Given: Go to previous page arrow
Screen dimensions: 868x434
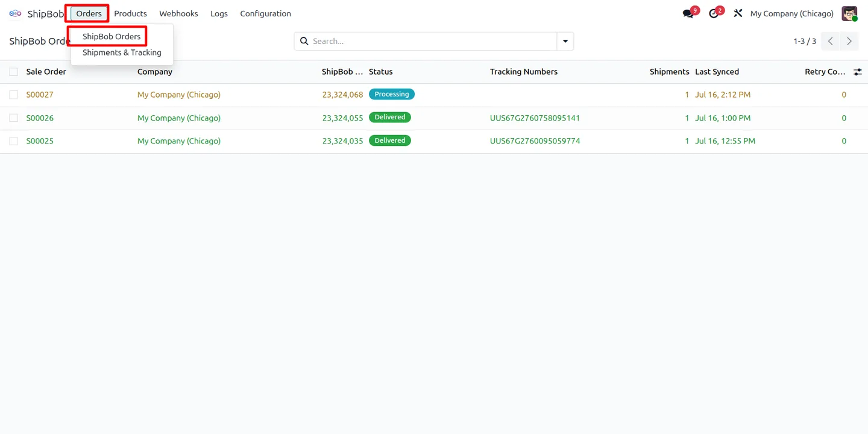Looking at the screenshot, I should click(830, 41).
